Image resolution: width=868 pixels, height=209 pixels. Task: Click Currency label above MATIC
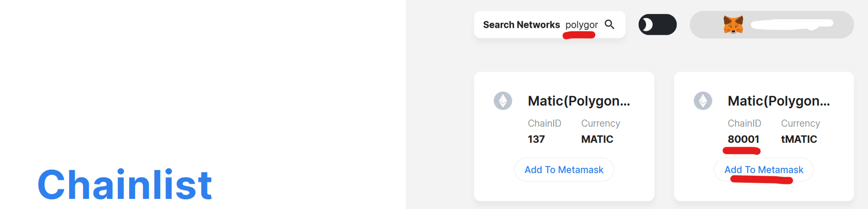(x=600, y=123)
